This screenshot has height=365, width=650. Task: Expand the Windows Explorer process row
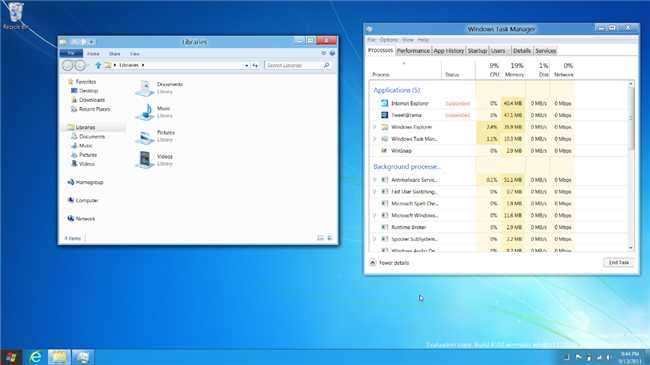tap(375, 127)
